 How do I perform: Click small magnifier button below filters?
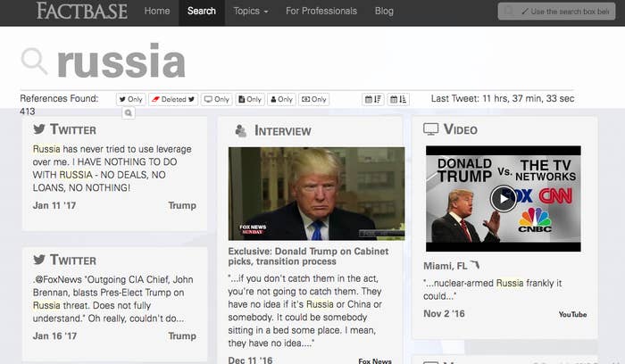[129, 113]
